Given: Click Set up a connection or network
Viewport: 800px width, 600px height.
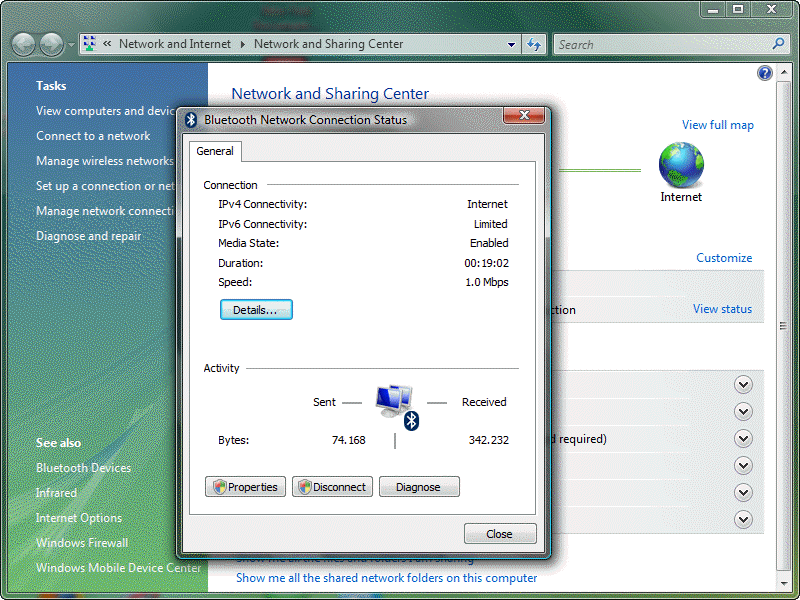Looking at the screenshot, I should coord(105,186).
